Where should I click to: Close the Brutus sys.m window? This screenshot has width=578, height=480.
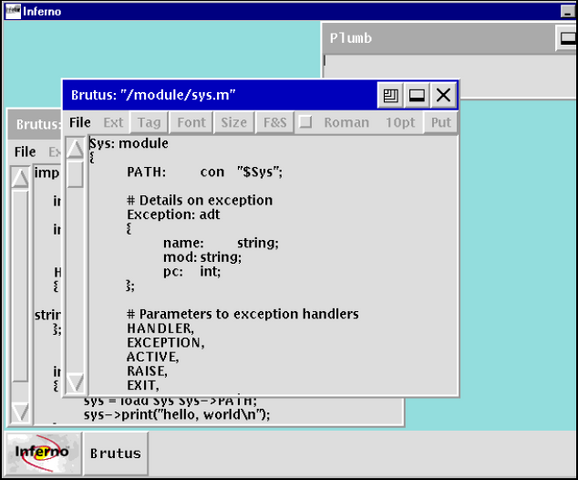point(443,95)
